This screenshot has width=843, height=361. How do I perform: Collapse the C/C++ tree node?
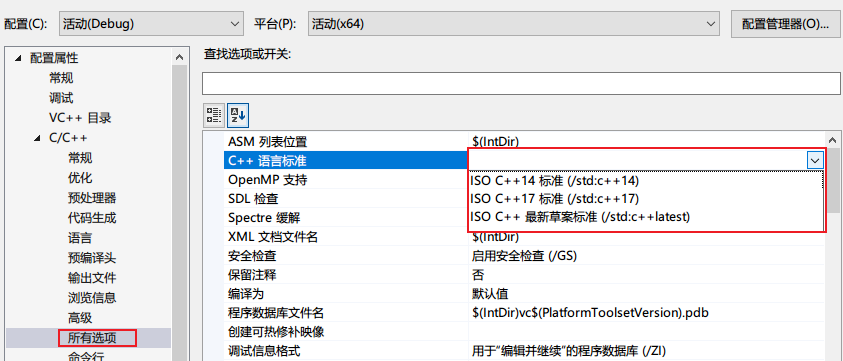[37, 138]
